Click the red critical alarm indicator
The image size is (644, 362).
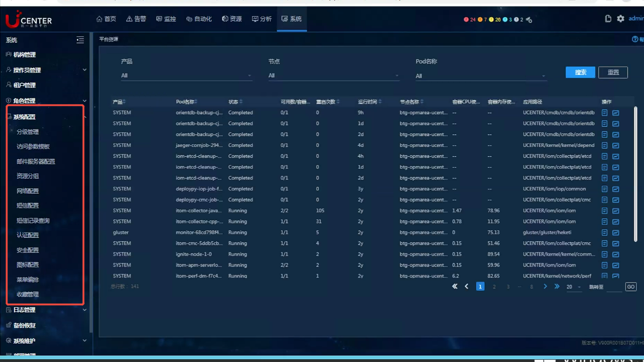pos(469,19)
